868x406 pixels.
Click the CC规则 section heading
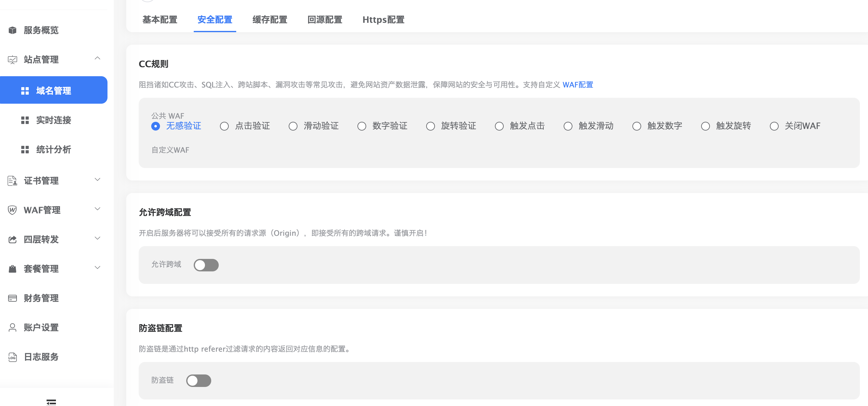153,64
